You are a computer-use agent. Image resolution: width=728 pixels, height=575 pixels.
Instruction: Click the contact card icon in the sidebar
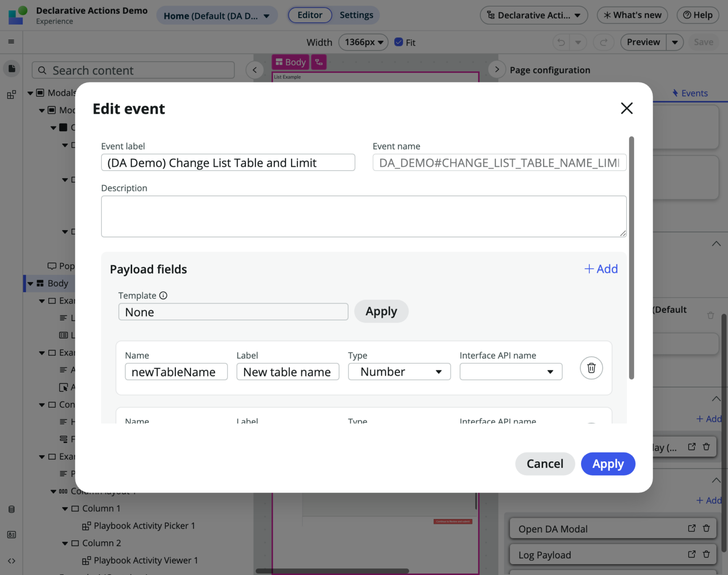[x=11, y=534]
